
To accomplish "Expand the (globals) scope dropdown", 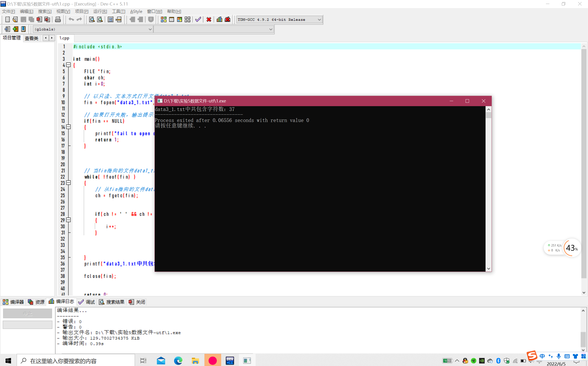I will pos(150,29).
